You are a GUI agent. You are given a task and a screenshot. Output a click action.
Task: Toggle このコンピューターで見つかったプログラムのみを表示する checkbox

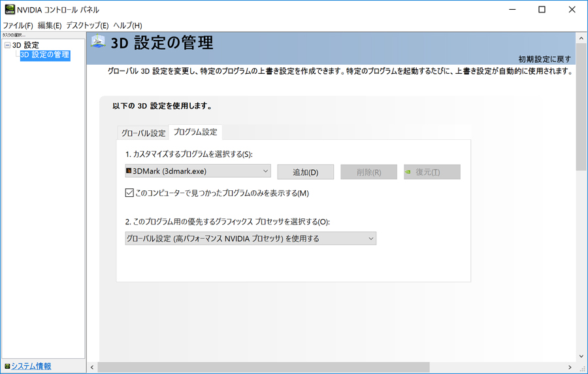pos(129,193)
